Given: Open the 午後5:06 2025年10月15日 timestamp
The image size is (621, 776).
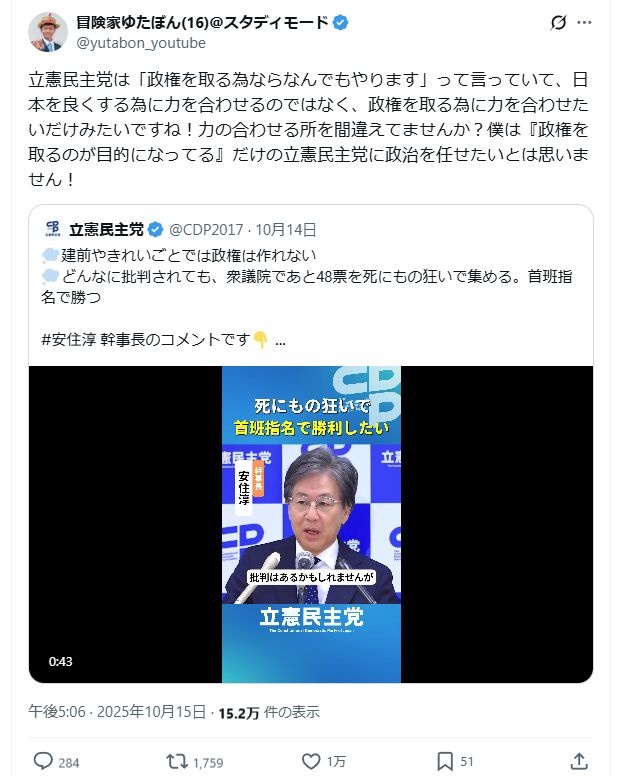Looking at the screenshot, I should click(117, 712).
